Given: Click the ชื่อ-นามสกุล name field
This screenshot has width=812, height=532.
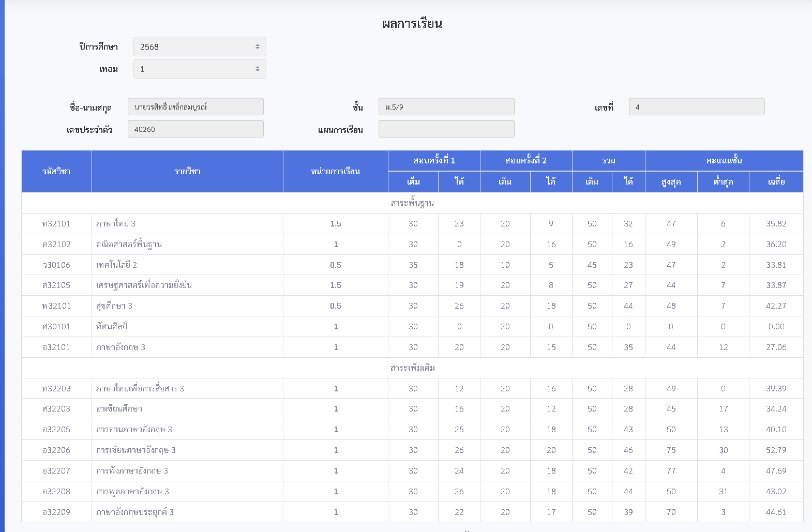Looking at the screenshot, I should 196,107.
